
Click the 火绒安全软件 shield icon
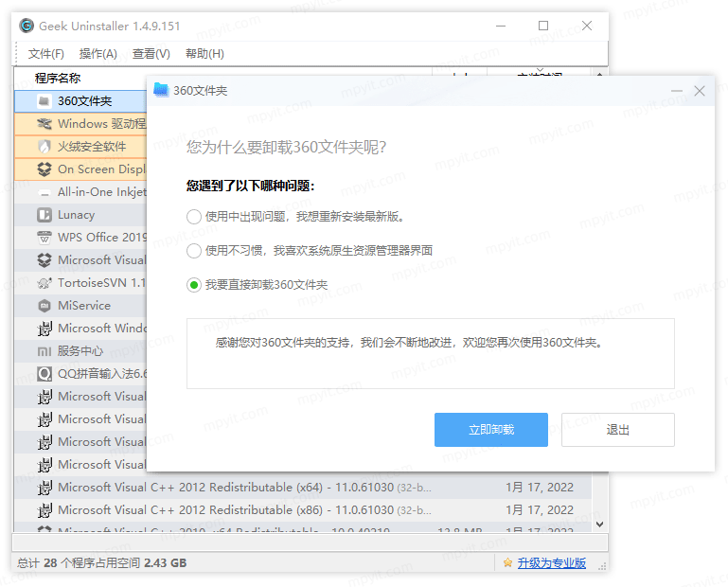(x=44, y=147)
